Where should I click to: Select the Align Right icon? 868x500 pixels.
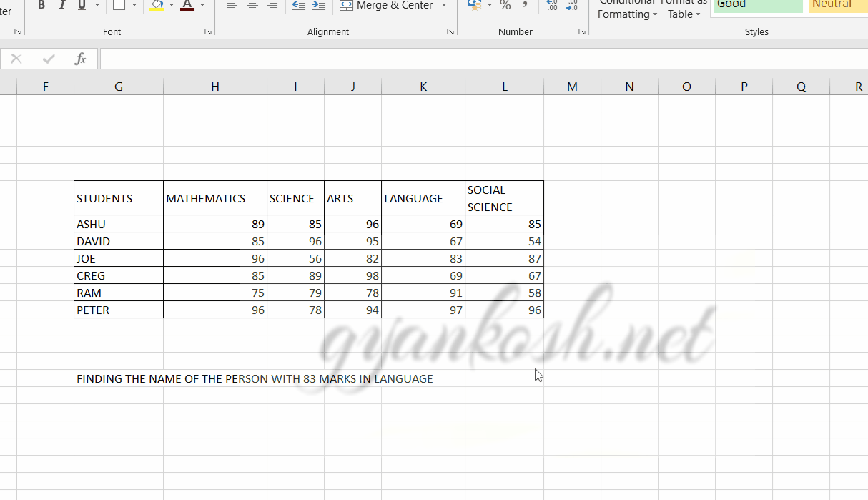[x=272, y=6]
